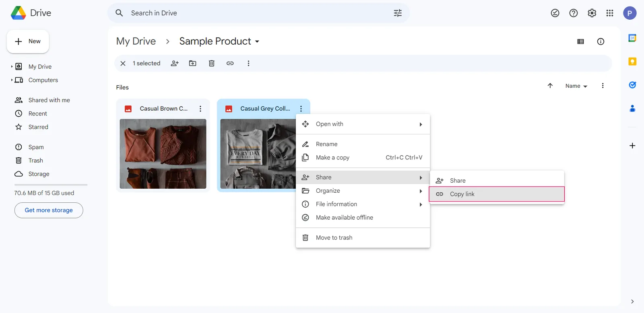Expand the My Drive tree
The height and width of the screenshot is (313, 644).
coord(12,67)
